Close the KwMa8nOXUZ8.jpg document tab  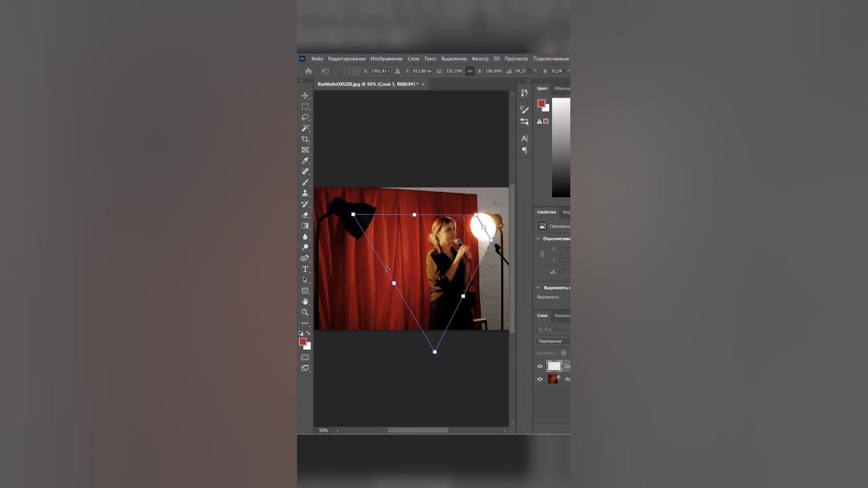click(423, 85)
